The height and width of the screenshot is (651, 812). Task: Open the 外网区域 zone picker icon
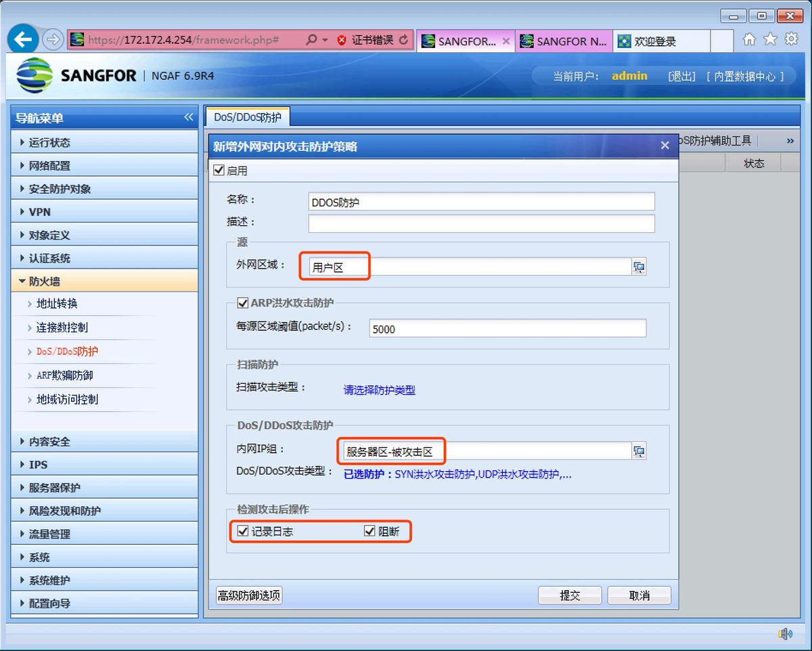coord(639,267)
